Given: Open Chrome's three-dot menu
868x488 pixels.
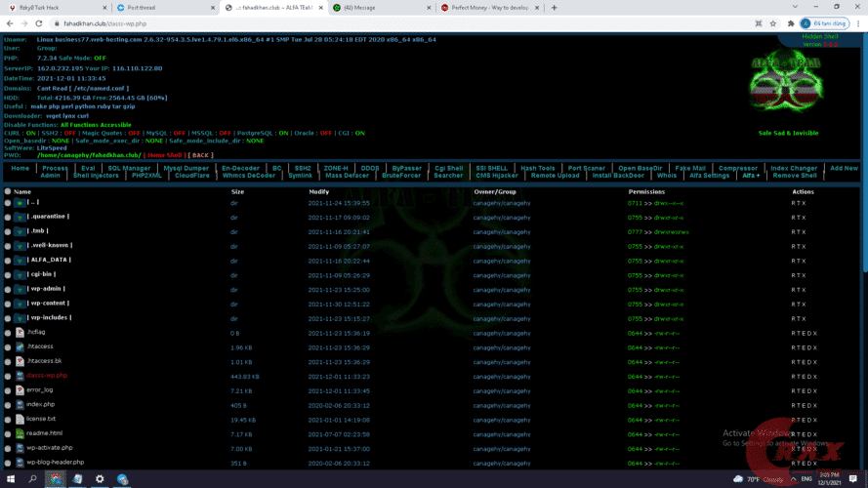Looking at the screenshot, I should point(858,23).
